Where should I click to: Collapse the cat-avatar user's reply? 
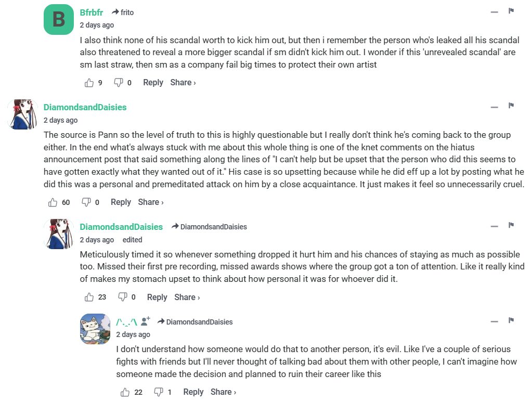(x=494, y=321)
